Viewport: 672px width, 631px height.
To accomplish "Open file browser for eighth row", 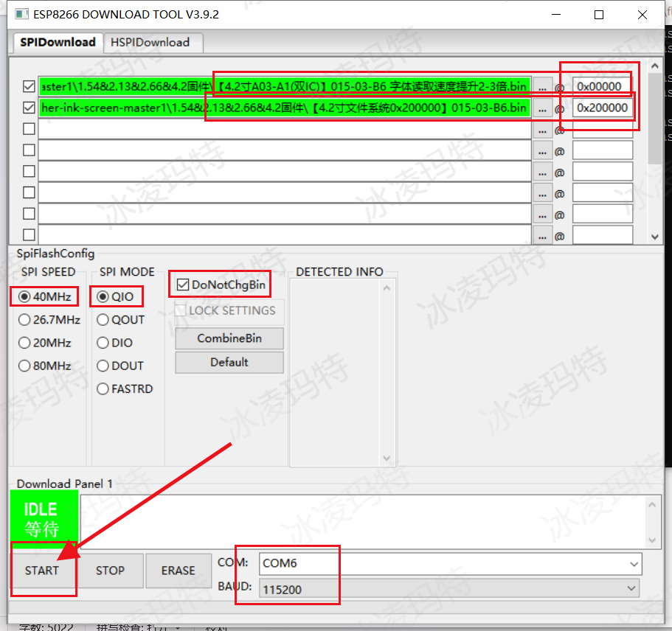I will (x=543, y=236).
